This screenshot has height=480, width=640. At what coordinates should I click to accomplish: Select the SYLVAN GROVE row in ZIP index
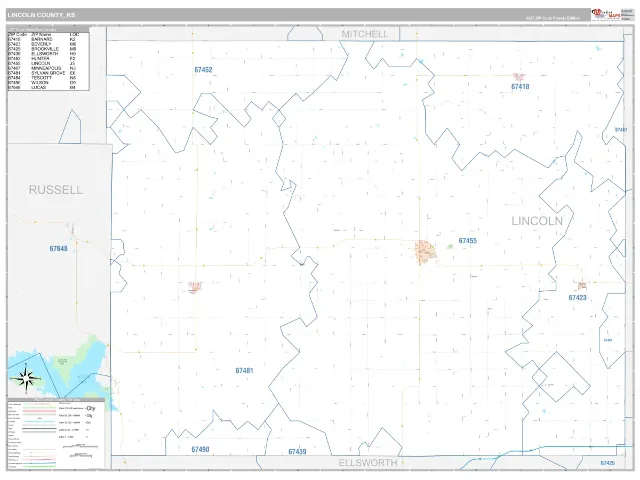click(42, 73)
